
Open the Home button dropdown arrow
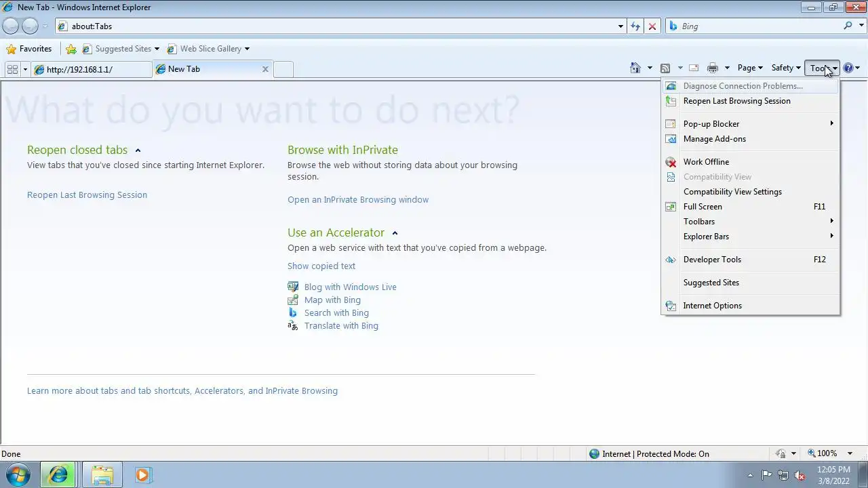pos(650,68)
